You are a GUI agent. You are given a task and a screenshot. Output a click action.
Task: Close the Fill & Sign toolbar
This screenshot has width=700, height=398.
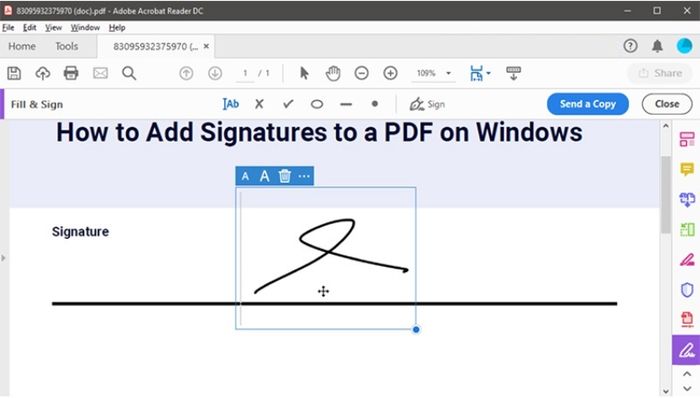click(x=667, y=104)
